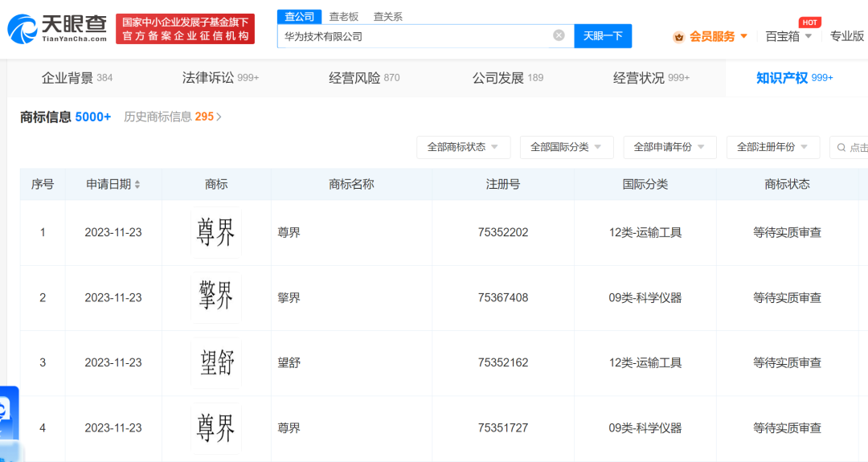This screenshot has width=868, height=462.
Task: Click 等待实质审查 status in row 4
Action: tap(787, 428)
